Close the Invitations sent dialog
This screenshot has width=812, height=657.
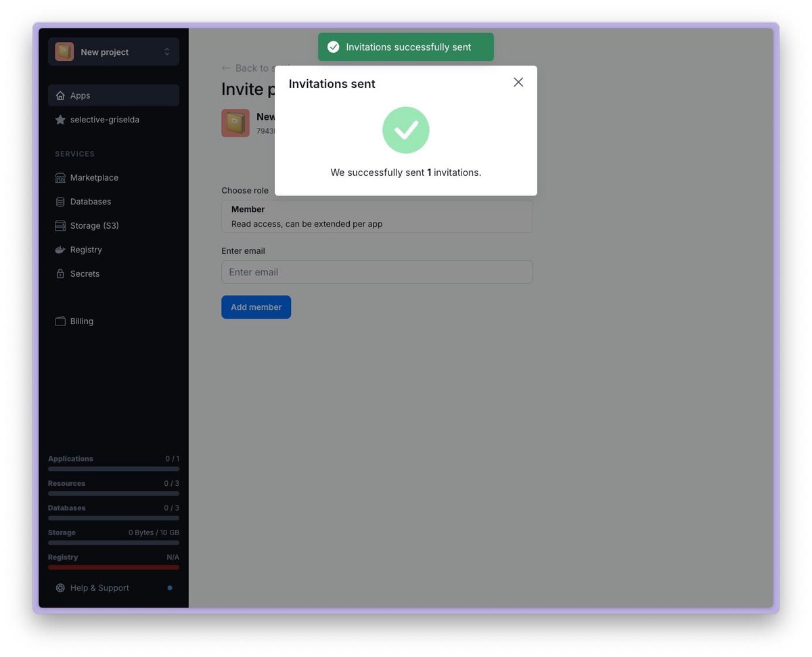coord(518,82)
